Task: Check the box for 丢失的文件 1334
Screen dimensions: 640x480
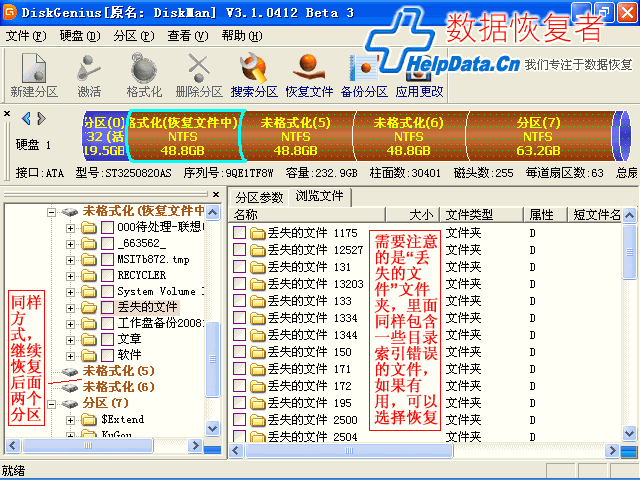Action: pos(239,318)
